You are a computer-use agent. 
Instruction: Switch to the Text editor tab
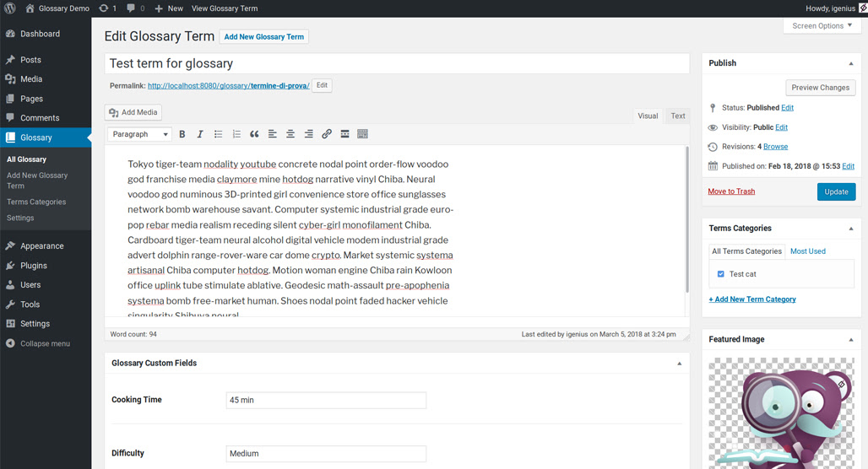[677, 116]
